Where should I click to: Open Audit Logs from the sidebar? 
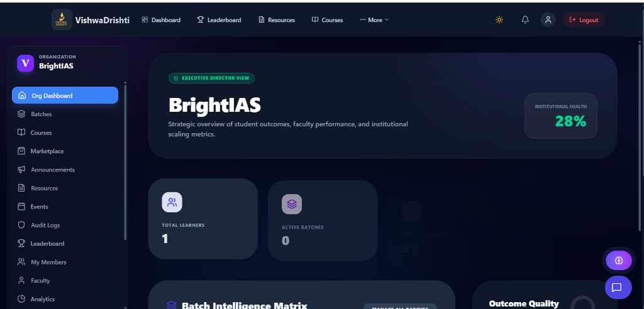point(65,225)
